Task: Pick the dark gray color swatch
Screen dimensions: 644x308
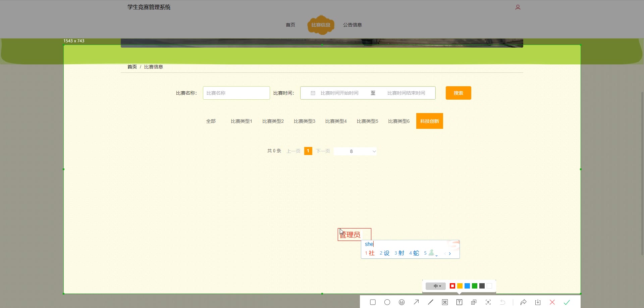Action: pyautogui.click(x=482, y=286)
